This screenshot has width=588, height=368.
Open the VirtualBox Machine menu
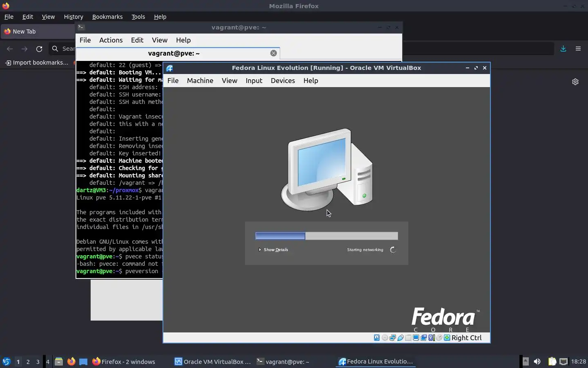click(200, 81)
